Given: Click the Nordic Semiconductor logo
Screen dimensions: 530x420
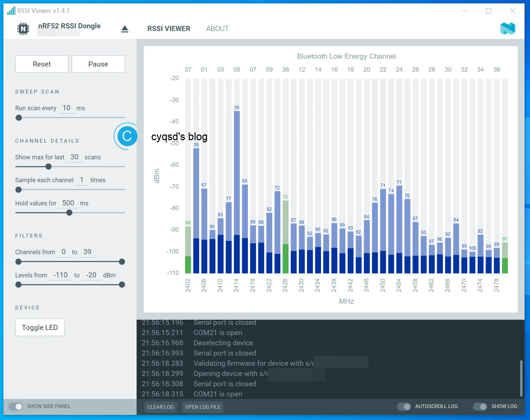Looking at the screenshot, I should [507, 29].
